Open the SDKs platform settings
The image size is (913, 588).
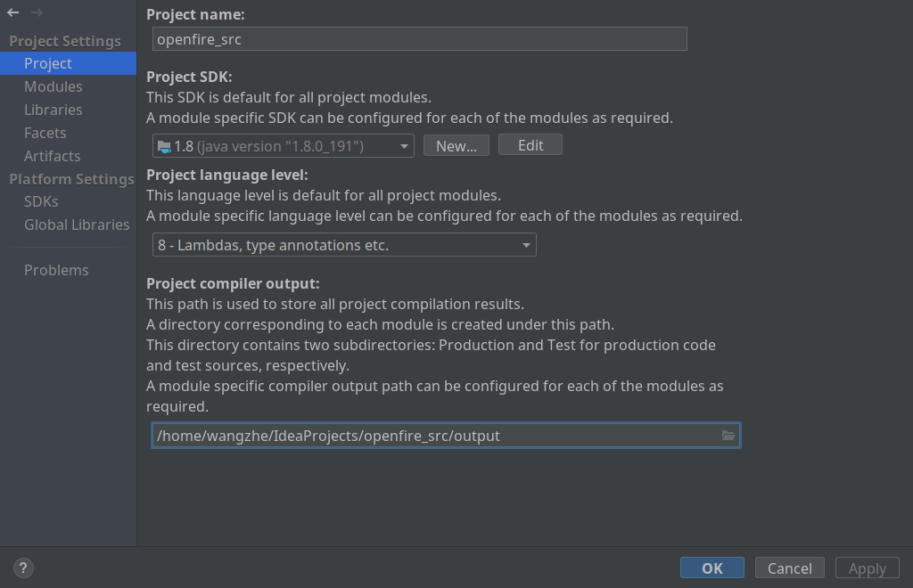point(41,201)
